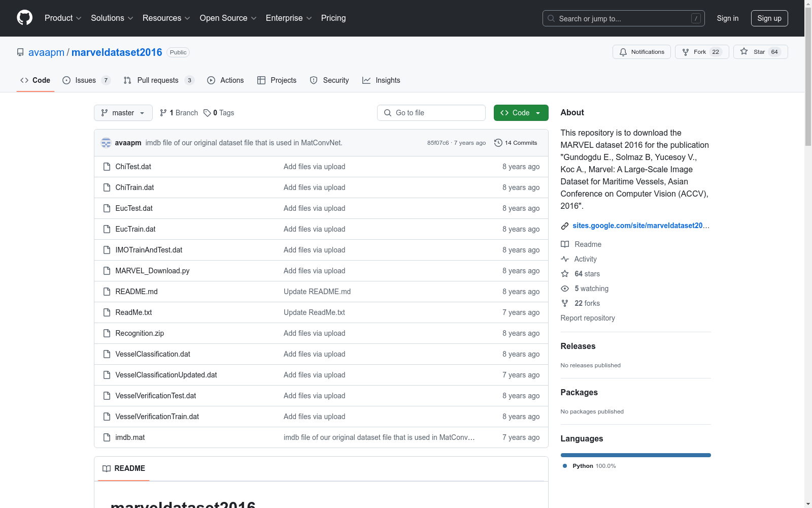The height and width of the screenshot is (508, 812).
Task: Switch to the Issues tab
Action: 86,80
